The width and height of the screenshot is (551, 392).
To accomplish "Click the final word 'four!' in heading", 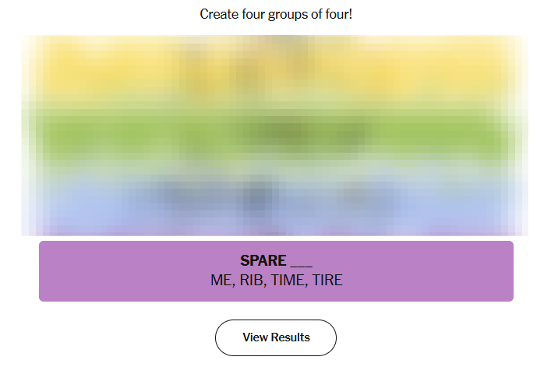I will pos(338,14).
